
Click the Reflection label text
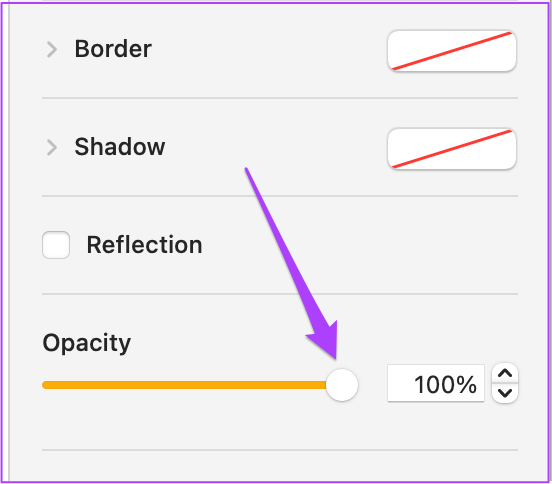point(144,245)
